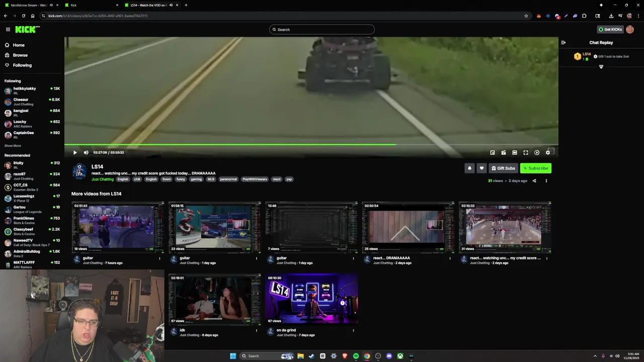Open guitar video thumbnail 02:51:42
This screenshot has height=362, width=644.
118,227
